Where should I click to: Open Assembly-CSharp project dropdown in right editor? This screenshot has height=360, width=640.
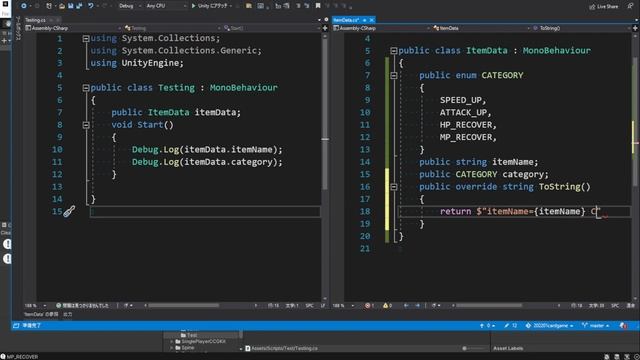[382, 28]
